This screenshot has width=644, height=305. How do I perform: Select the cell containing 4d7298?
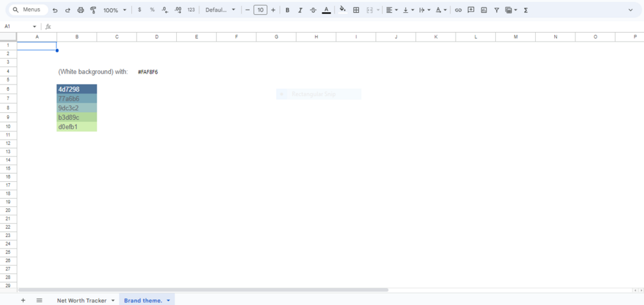(x=77, y=89)
